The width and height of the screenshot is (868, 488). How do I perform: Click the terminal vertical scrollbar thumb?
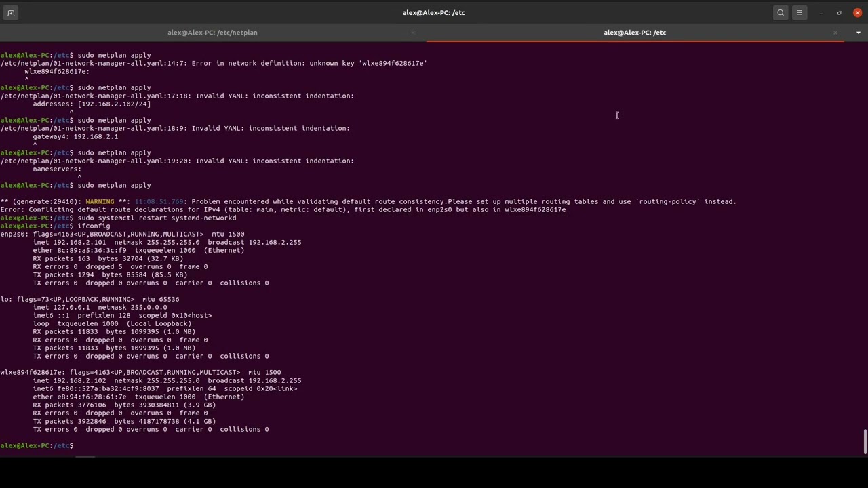[x=865, y=442]
